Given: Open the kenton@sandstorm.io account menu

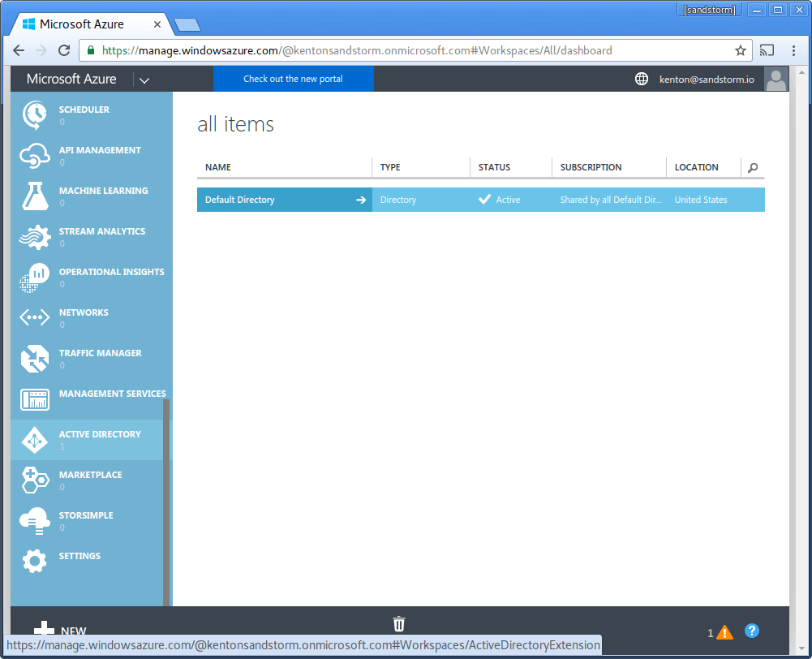Looking at the screenshot, I should pos(707,80).
